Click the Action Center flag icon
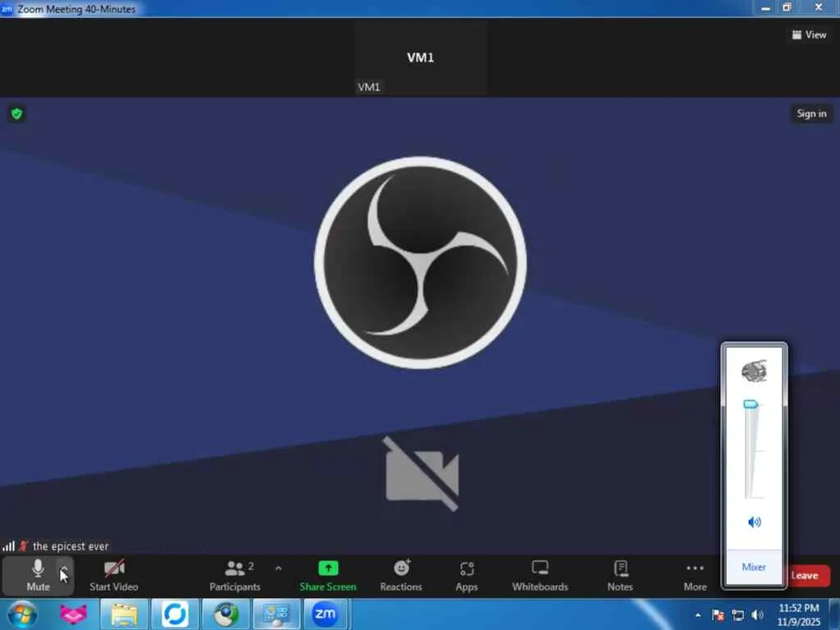The image size is (840, 630). coord(718,615)
